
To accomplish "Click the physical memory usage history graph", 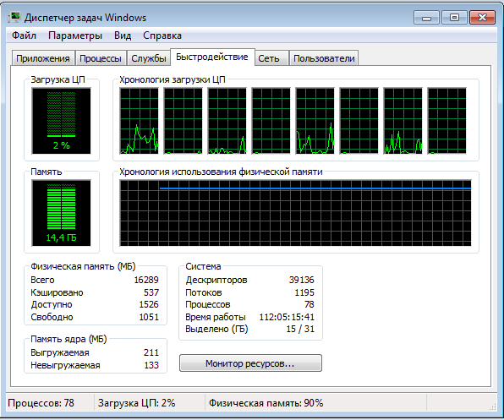I will tap(295, 213).
